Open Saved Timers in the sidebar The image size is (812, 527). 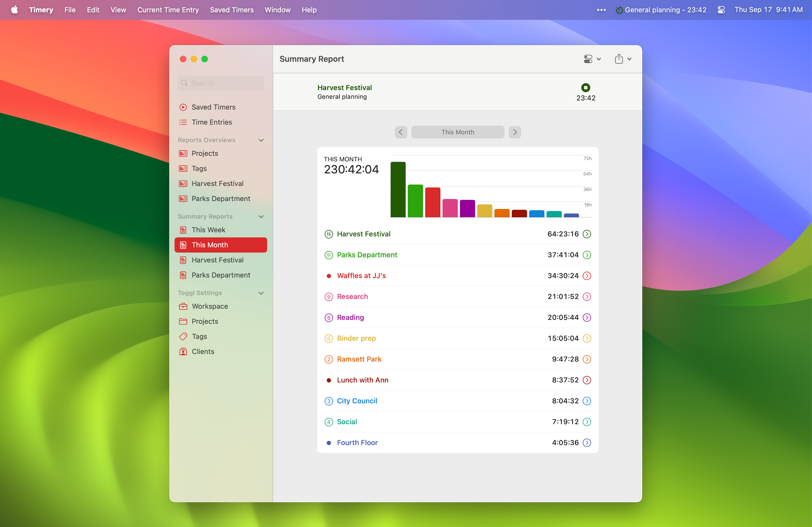(221, 107)
